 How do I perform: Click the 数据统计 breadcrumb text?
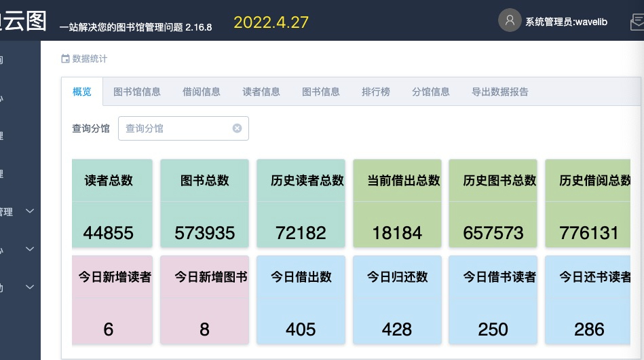click(x=90, y=59)
